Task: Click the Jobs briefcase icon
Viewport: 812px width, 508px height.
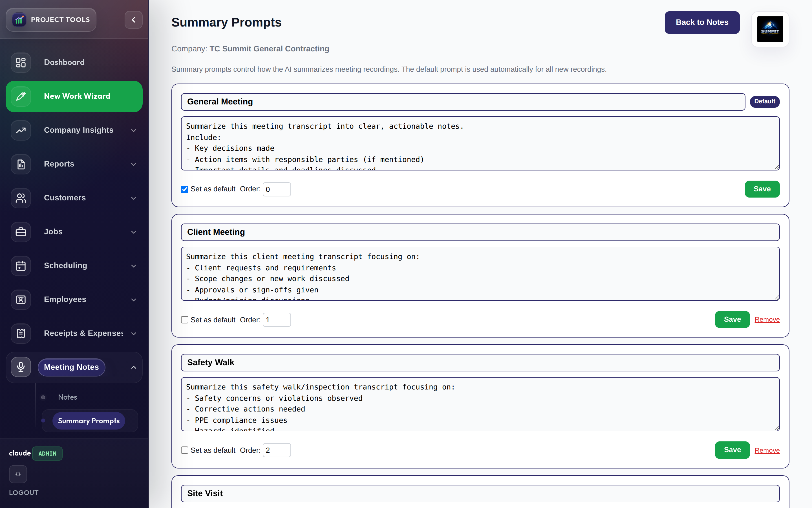Action: coord(21,232)
